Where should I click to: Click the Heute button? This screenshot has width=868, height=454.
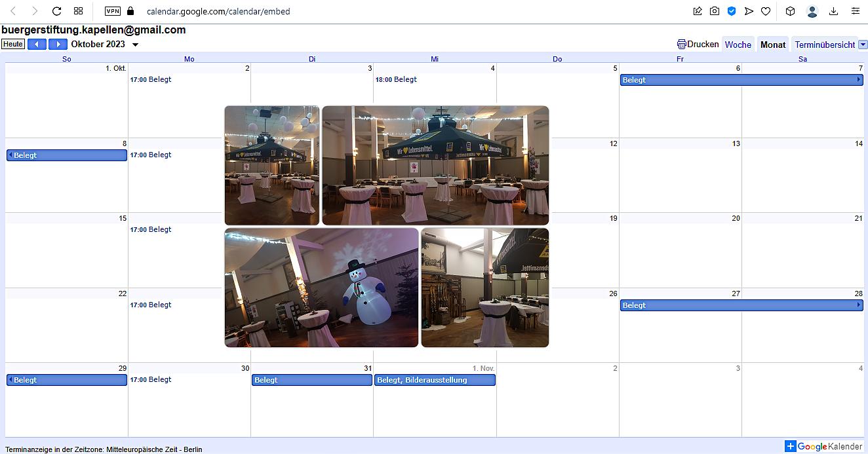point(12,44)
